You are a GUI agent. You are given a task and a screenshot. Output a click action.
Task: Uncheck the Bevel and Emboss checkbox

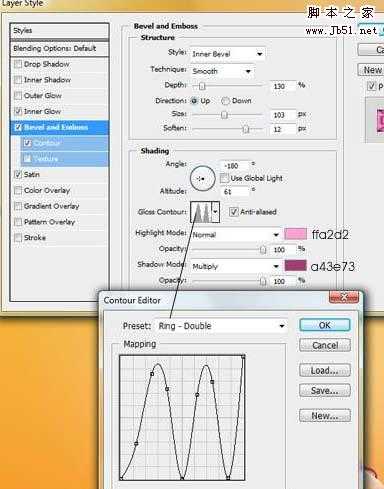coord(18,127)
